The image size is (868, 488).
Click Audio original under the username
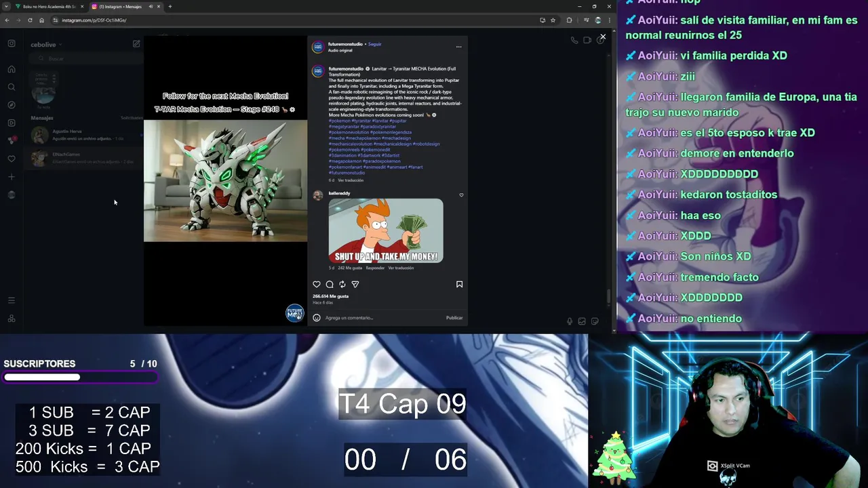pyautogui.click(x=340, y=50)
